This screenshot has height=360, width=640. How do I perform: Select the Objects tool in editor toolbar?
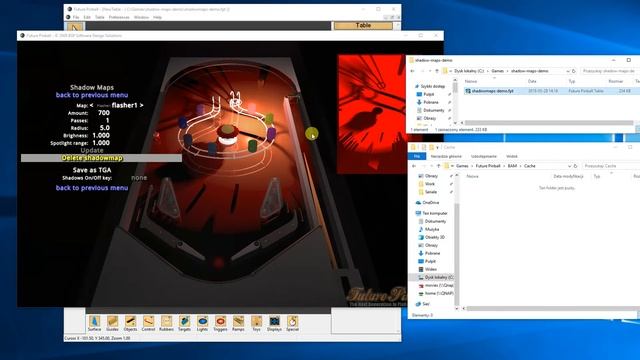[x=130, y=323]
